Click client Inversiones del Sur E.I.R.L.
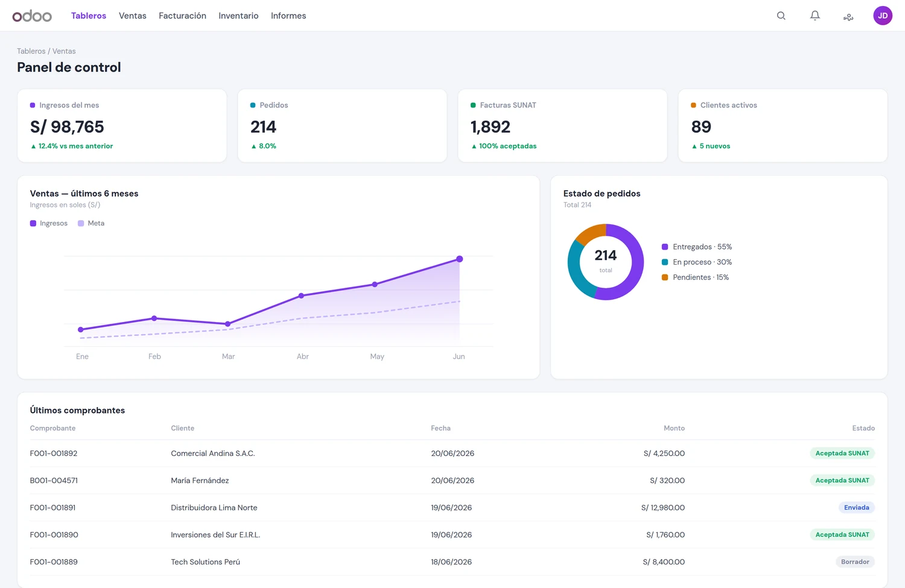Image resolution: width=905 pixels, height=588 pixels. (215, 535)
